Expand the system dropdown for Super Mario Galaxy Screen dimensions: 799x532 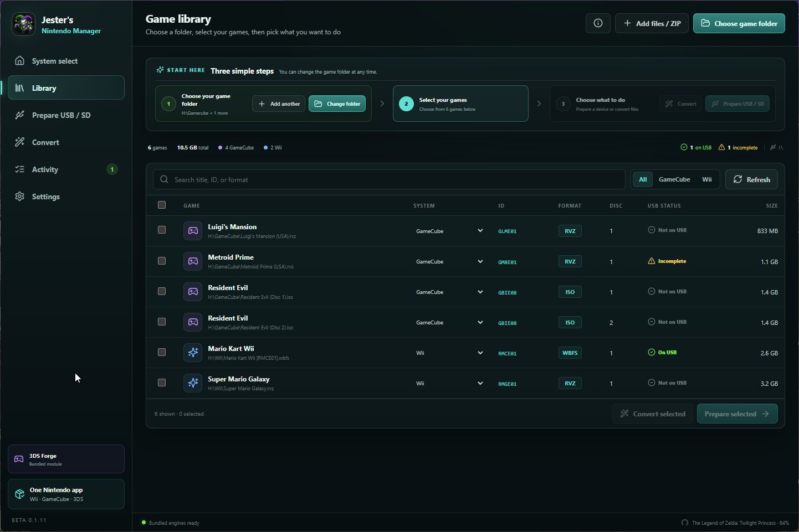click(449, 383)
